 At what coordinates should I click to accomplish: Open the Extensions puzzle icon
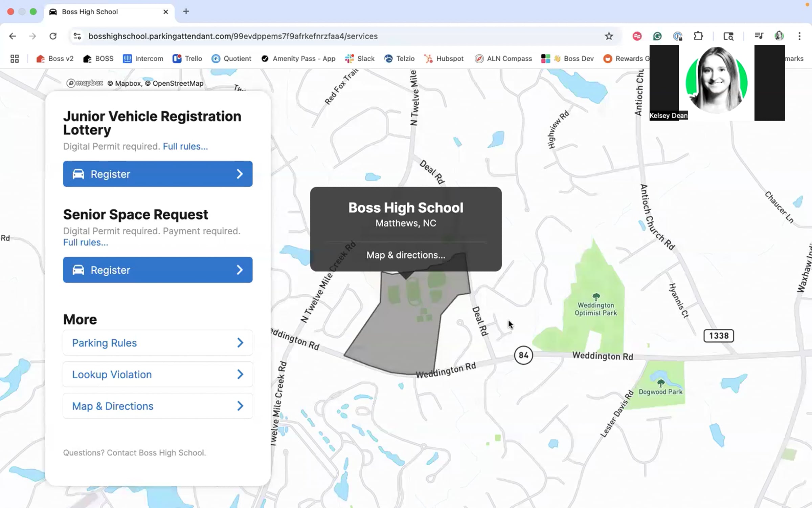[698, 36]
